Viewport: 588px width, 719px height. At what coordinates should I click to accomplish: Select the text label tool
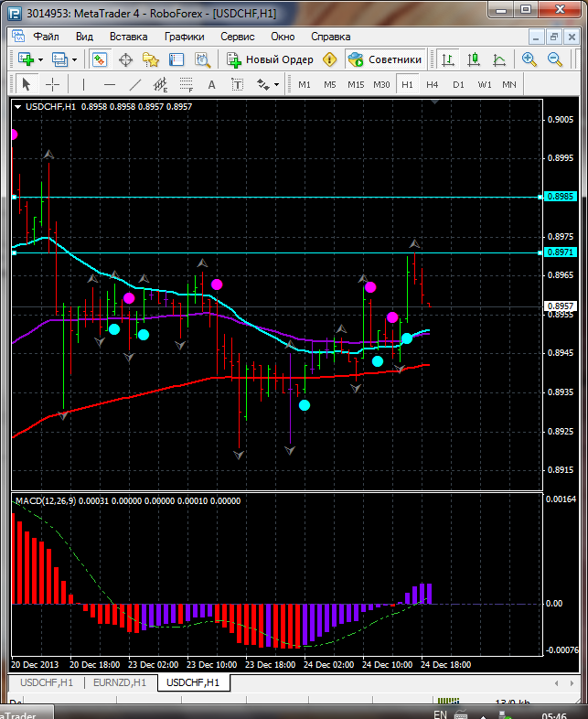pyautogui.click(x=238, y=84)
